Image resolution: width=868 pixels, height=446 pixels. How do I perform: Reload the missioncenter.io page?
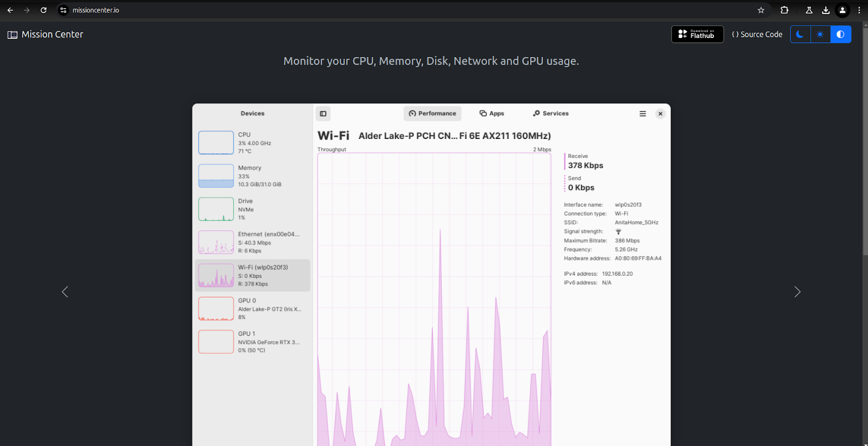[43, 10]
